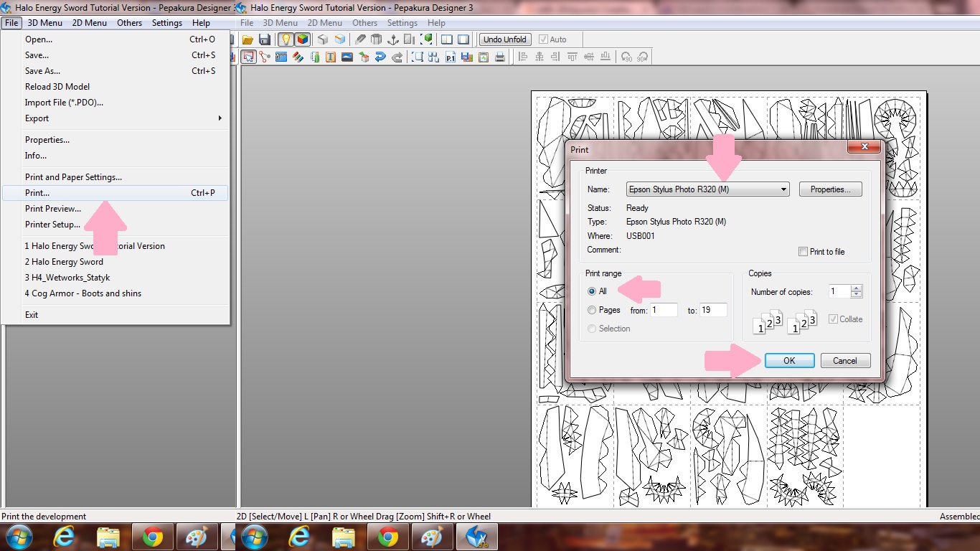Click the anchor toolbar icon
The image size is (980, 551).
[393, 39]
